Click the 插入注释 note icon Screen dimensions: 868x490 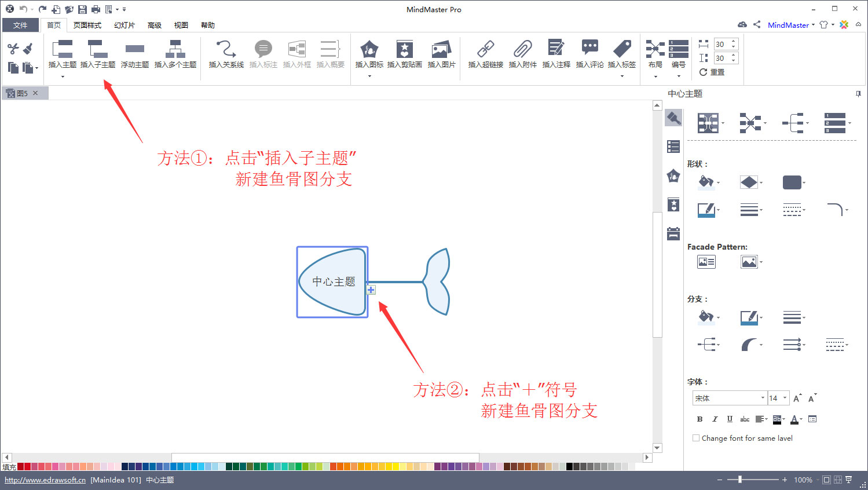556,49
